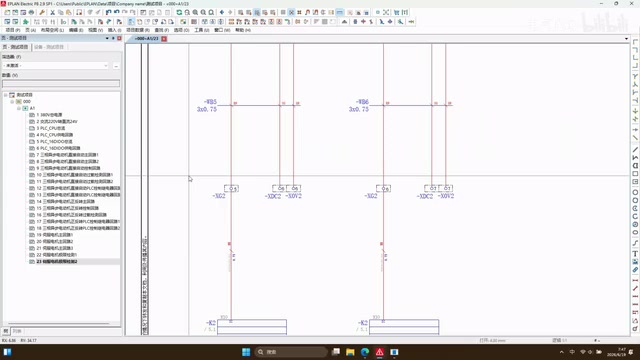The height and width of the screenshot is (360, 640).
Task: Click the green Redraw refresh icon
Action: 179,13
